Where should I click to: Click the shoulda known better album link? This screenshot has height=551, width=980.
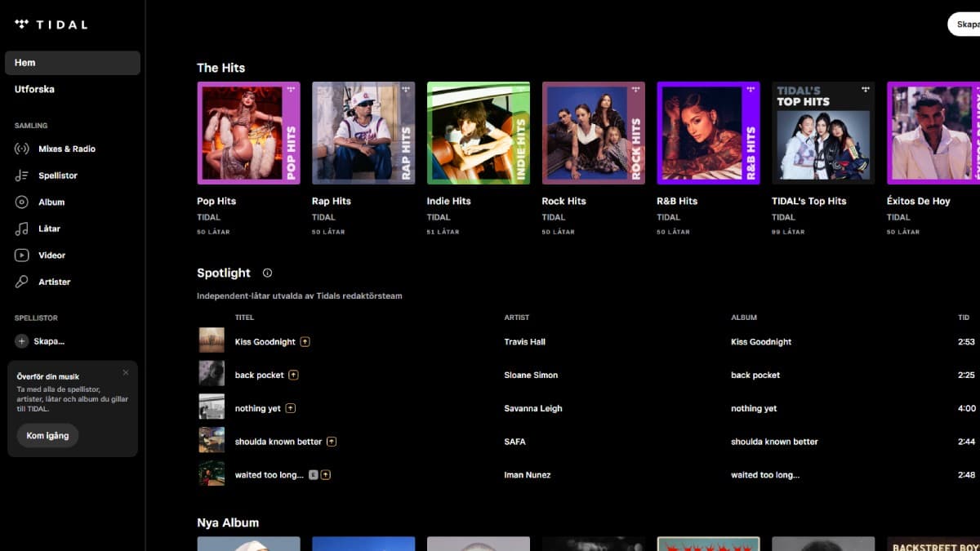(773, 442)
